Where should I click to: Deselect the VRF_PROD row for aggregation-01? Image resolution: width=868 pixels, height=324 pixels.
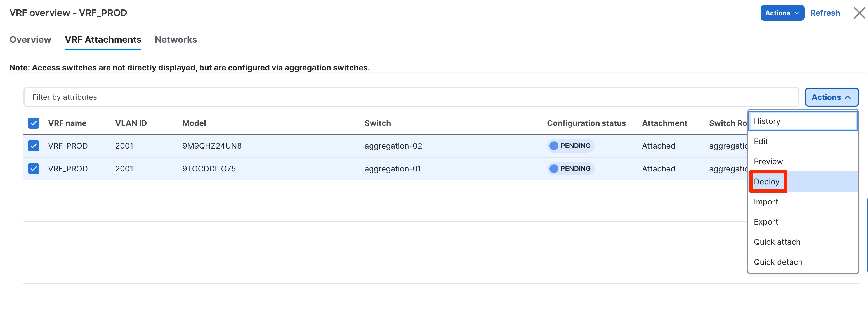pyautogui.click(x=33, y=168)
